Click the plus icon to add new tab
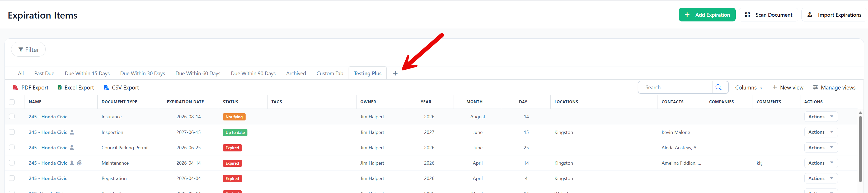 [x=395, y=73]
